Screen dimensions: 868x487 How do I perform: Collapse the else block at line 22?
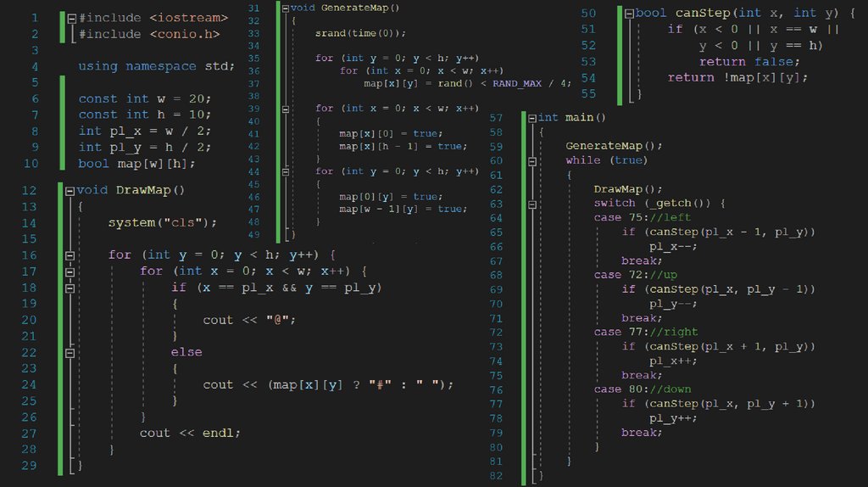click(x=70, y=352)
